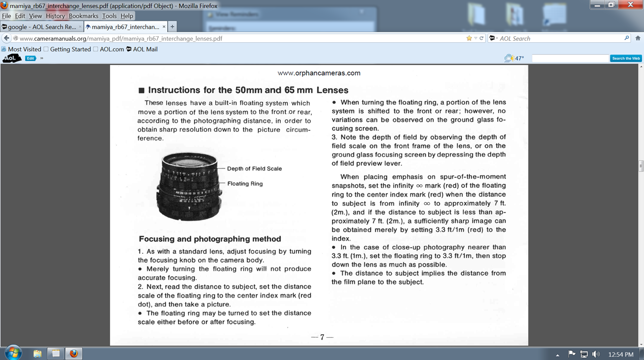The width and height of the screenshot is (644, 360).
Task: Reload the page with the refresh icon
Action: [481, 38]
